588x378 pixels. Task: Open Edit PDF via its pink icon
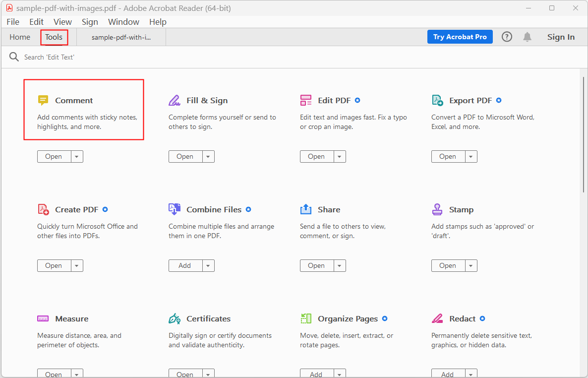[x=306, y=100]
